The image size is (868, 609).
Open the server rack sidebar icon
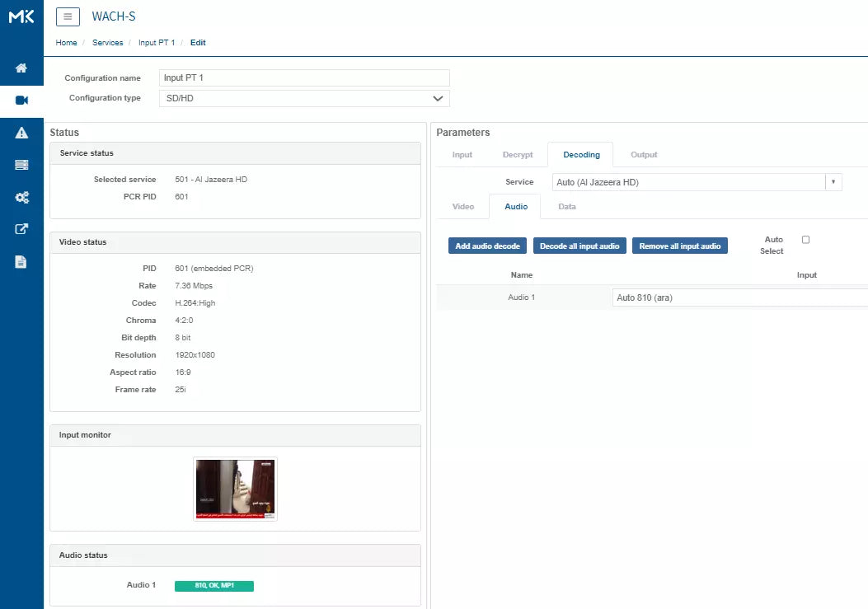[x=21, y=165]
